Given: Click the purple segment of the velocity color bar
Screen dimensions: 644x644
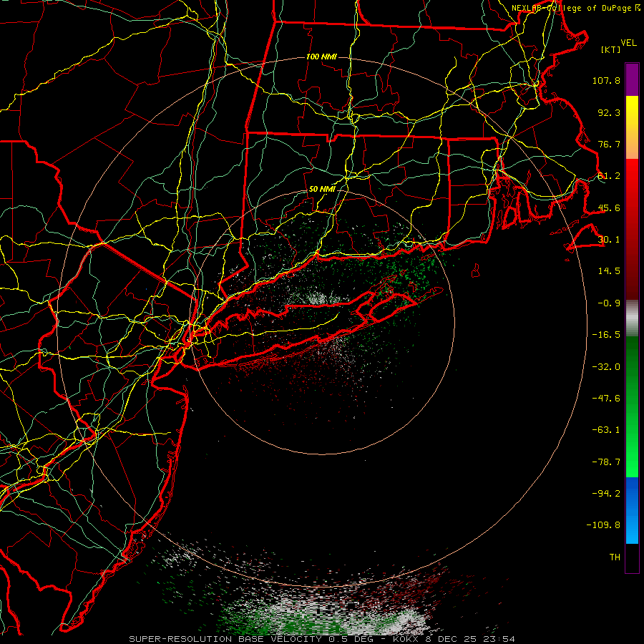Looking at the screenshot, I should pos(632,79).
